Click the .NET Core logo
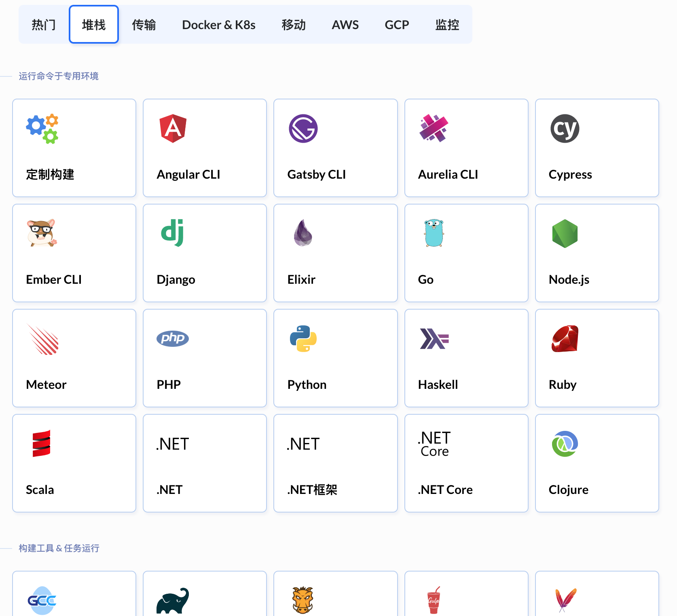 (434, 443)
